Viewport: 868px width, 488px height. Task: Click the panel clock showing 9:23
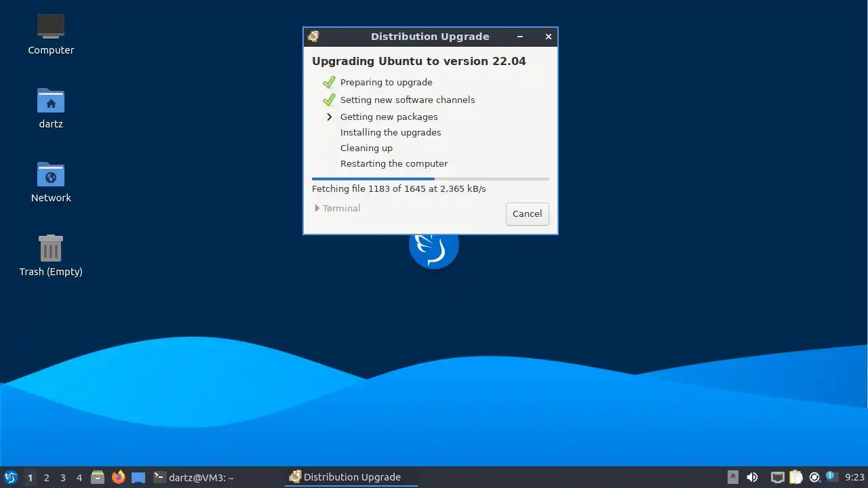[854, 477]
